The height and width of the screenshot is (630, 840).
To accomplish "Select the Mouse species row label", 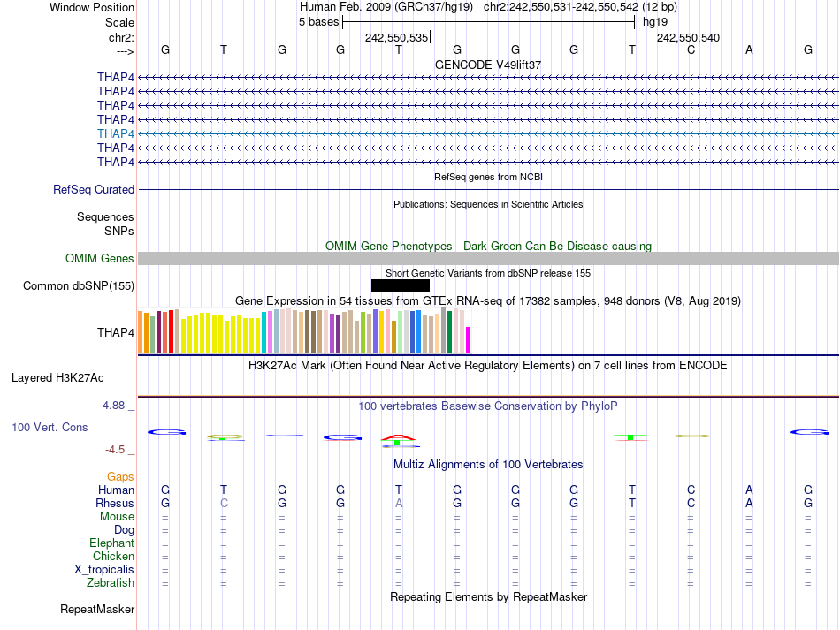I will [118, 517].
